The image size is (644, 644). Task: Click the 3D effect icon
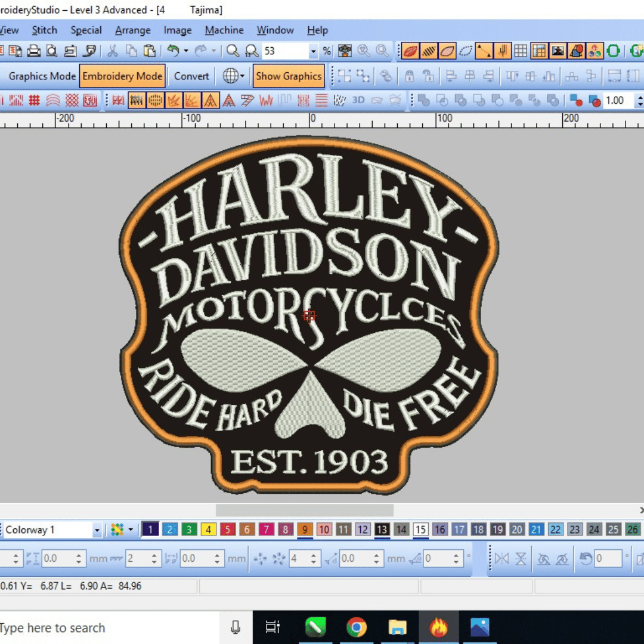358,100
